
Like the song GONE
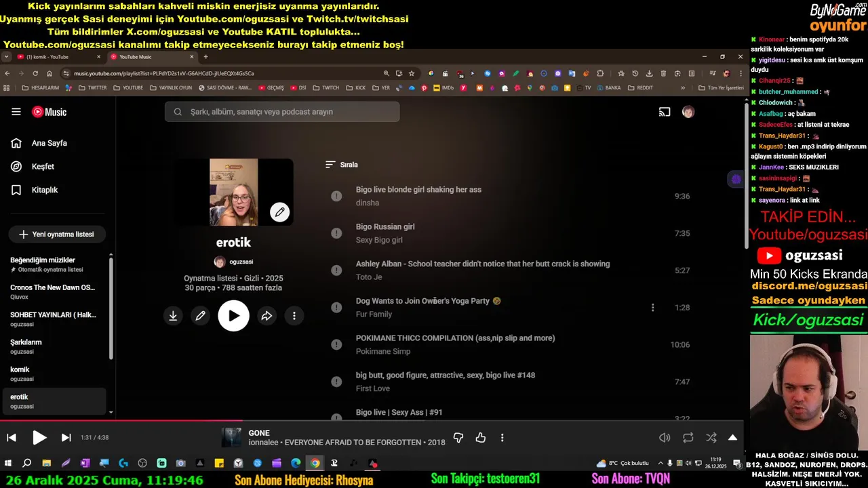tap(481, 438)
